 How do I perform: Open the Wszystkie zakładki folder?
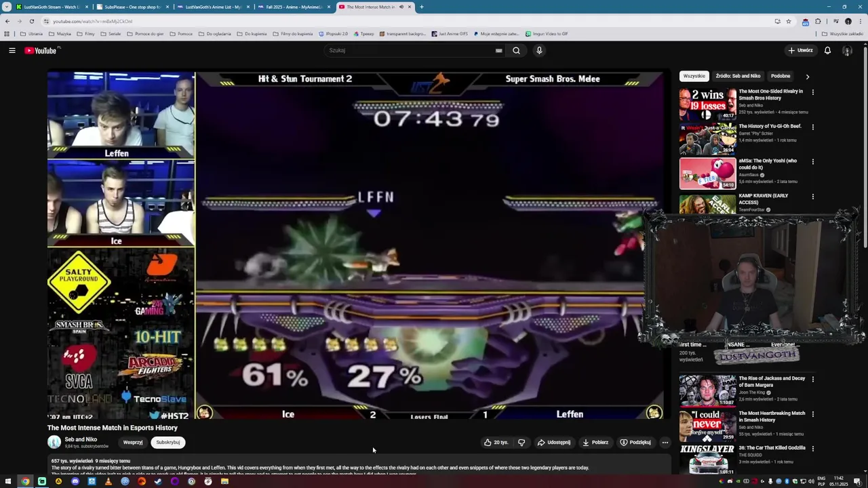[x=842, y=33]
